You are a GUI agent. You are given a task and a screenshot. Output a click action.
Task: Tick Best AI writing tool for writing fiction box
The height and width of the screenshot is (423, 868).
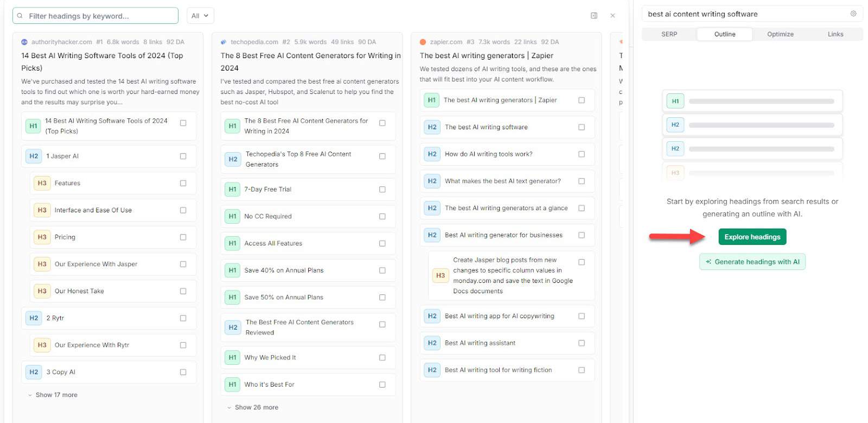pos(582,370)
